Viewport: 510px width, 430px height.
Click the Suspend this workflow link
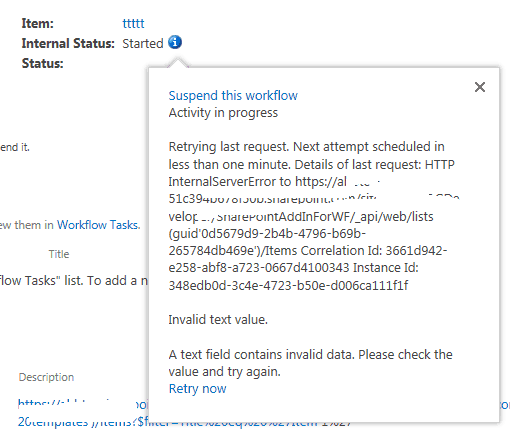click(x=233, y=96)
